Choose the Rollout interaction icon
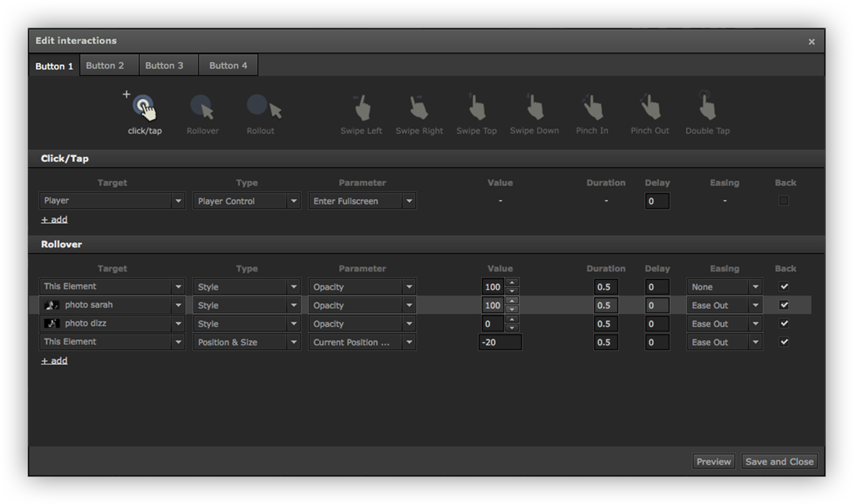The image size is (853, 504). point(262,107)
